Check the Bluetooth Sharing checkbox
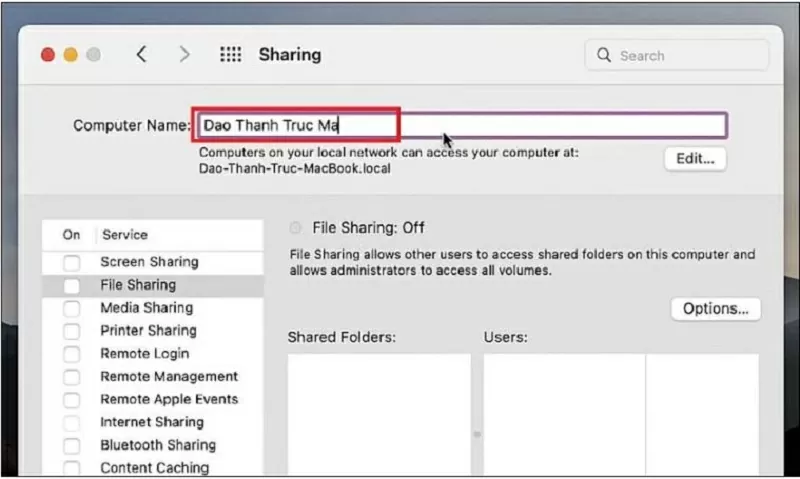This screenshot has width=800, height=479. [x=71, y=445]
